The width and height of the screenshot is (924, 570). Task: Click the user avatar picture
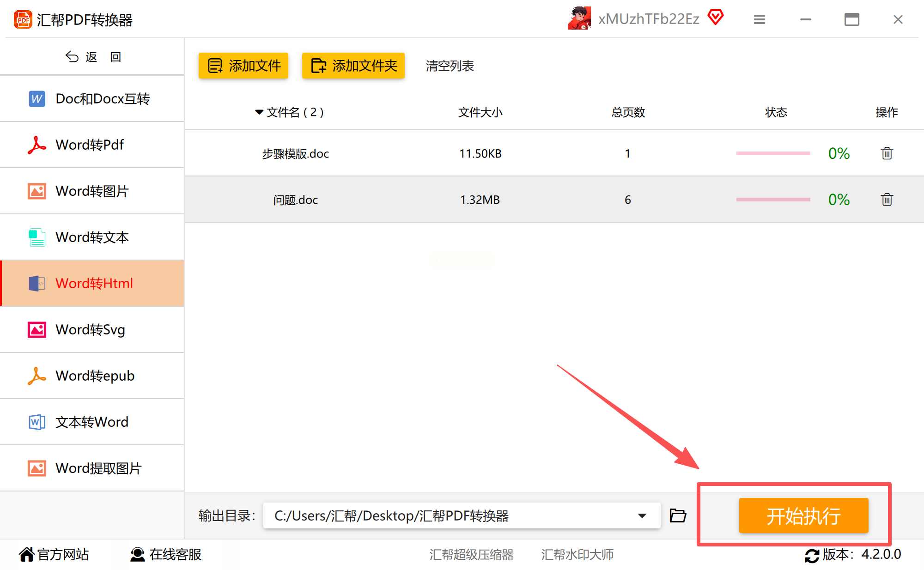(x=579, y=18)
